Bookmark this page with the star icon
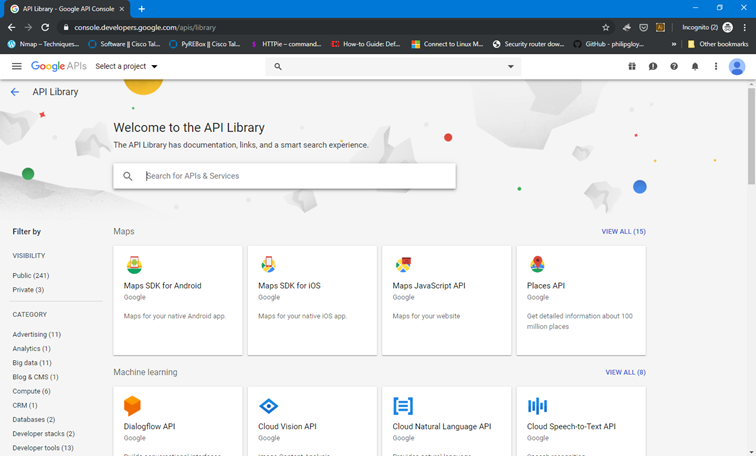 [x=606, y=27]
